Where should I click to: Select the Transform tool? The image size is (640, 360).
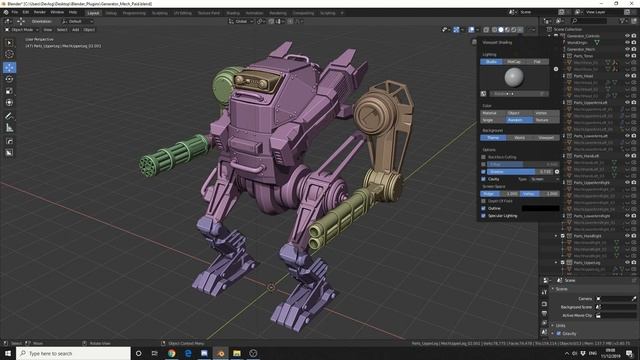click(9, 103)
